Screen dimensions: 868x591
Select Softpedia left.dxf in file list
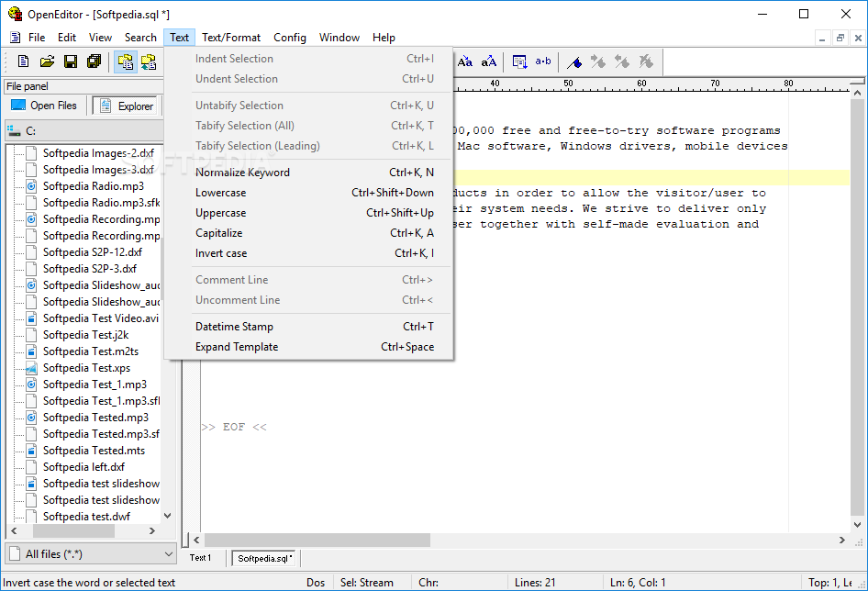coord(83,467)
